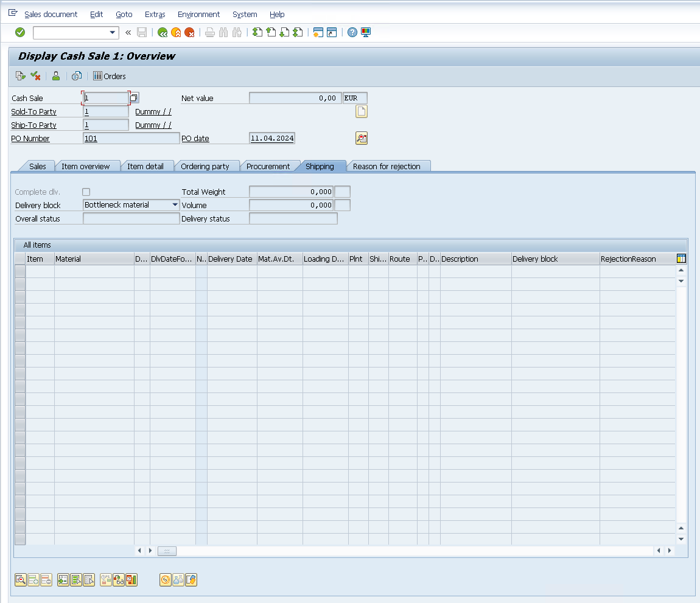
Task: Expand the Delivery block dropdown
Action: (x=175, y=205)
